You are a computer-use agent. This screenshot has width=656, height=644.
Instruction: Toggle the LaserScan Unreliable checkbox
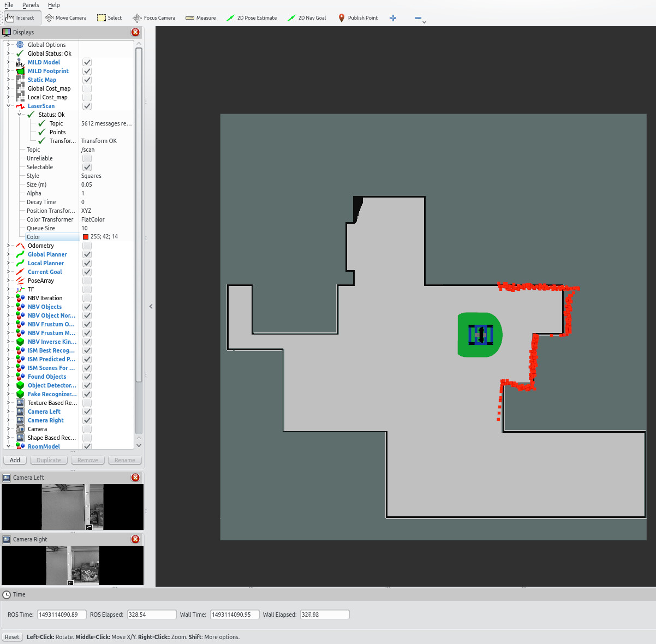click(87, 158)
